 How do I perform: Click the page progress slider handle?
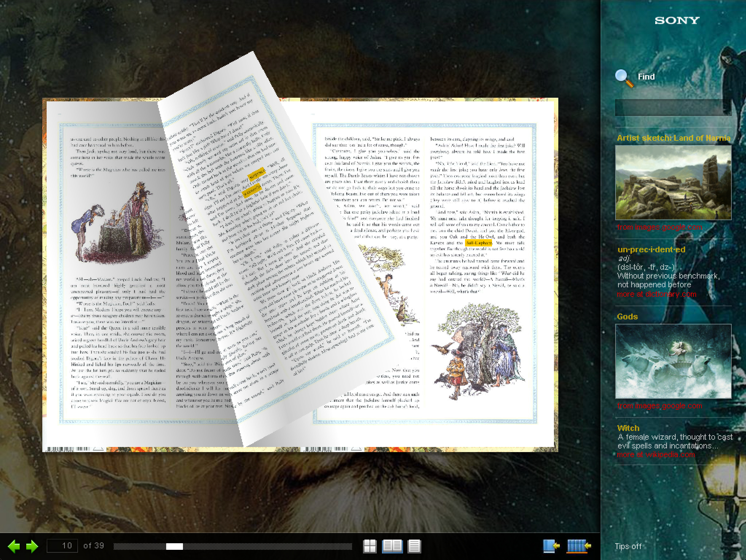(x=174, y=546)
